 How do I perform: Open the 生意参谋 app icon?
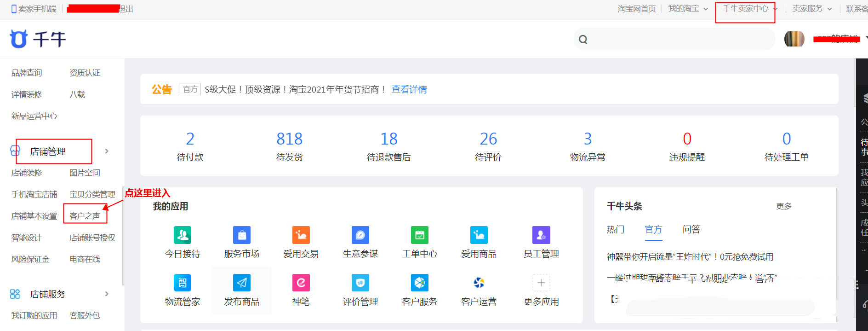360,235
